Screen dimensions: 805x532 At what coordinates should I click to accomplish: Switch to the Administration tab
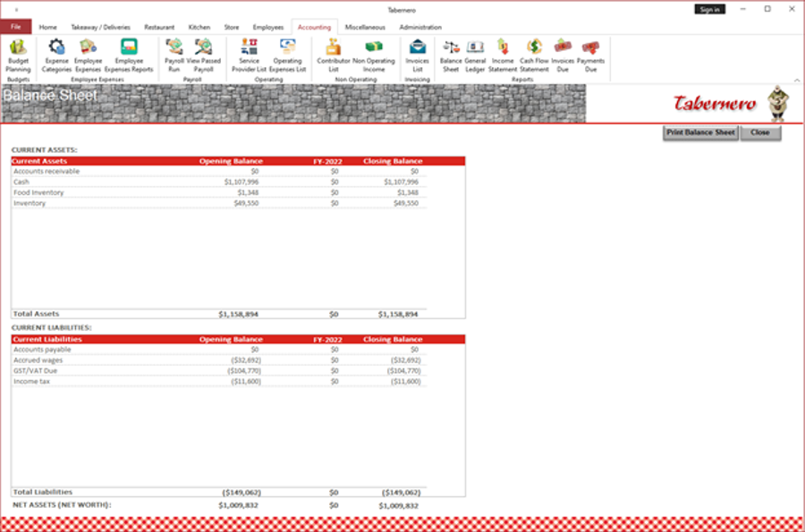(x=420, y=27)
